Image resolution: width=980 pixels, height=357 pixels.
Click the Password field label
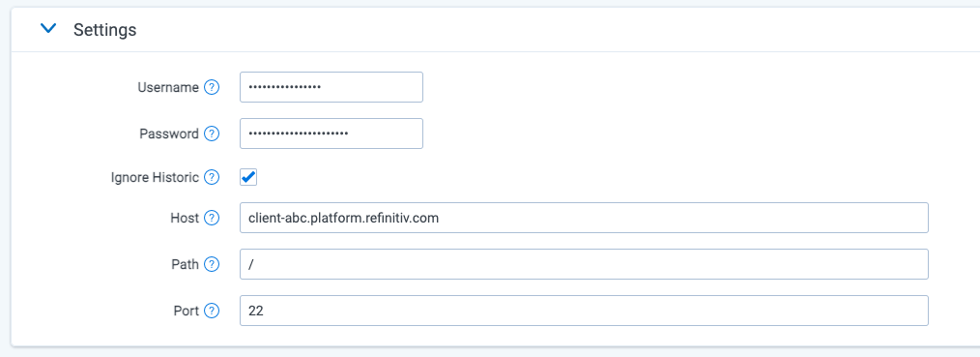point(169,134)
